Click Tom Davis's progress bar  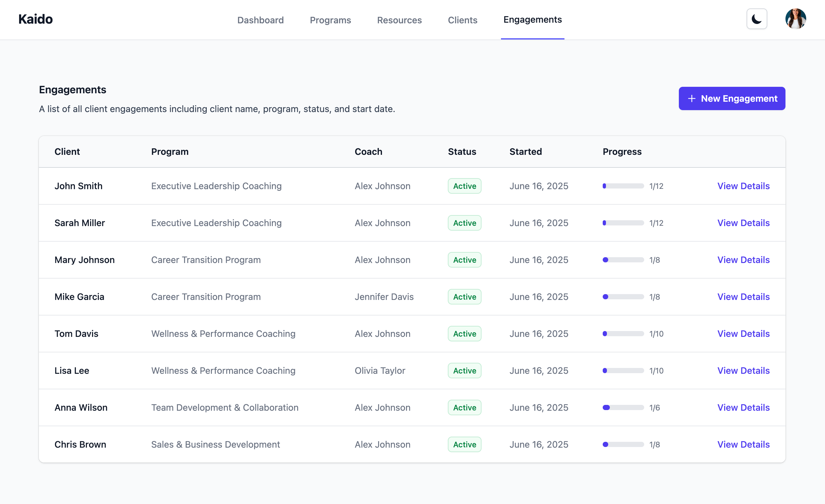623,334
